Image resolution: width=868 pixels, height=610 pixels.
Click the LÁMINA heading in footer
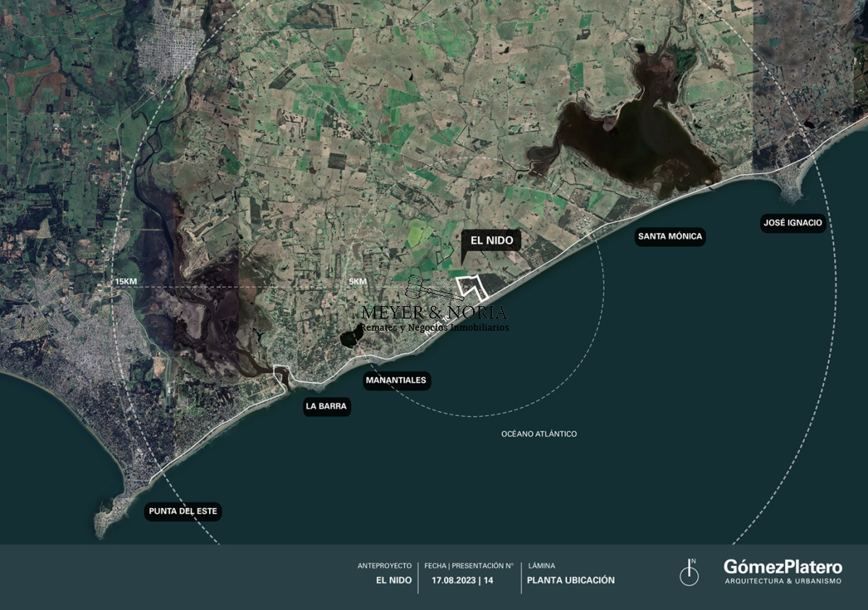[542, 565]
